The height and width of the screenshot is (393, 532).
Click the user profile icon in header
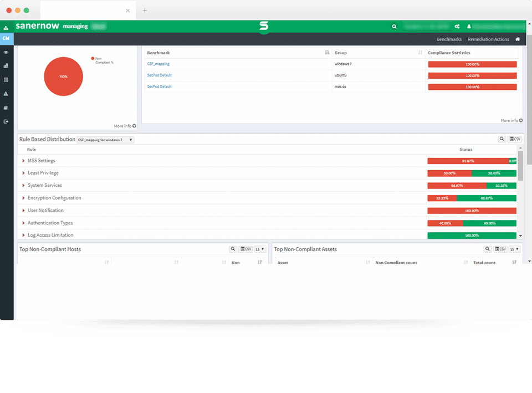(469, 27)
